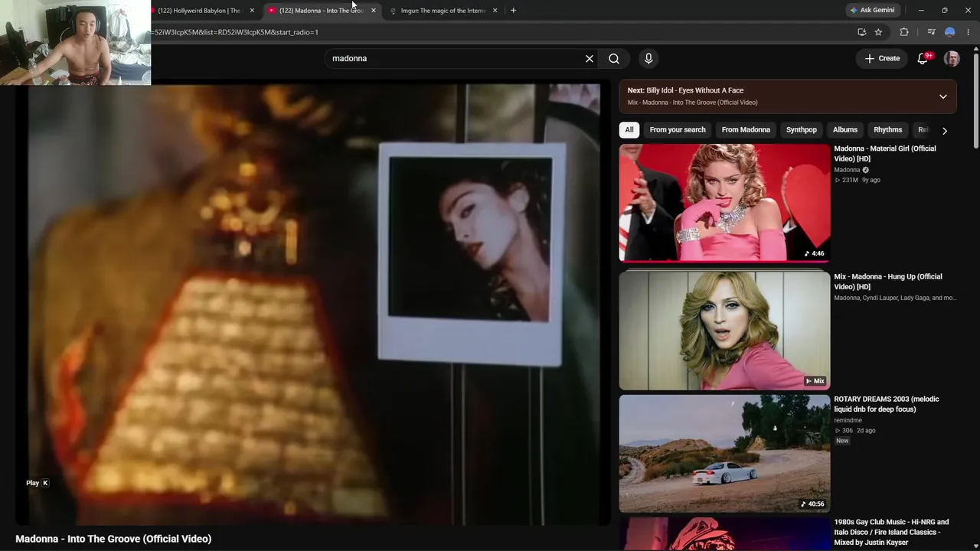Screen dimensions: 980x551
Task: Close the Imgur tab
Action: coord(495,11)
